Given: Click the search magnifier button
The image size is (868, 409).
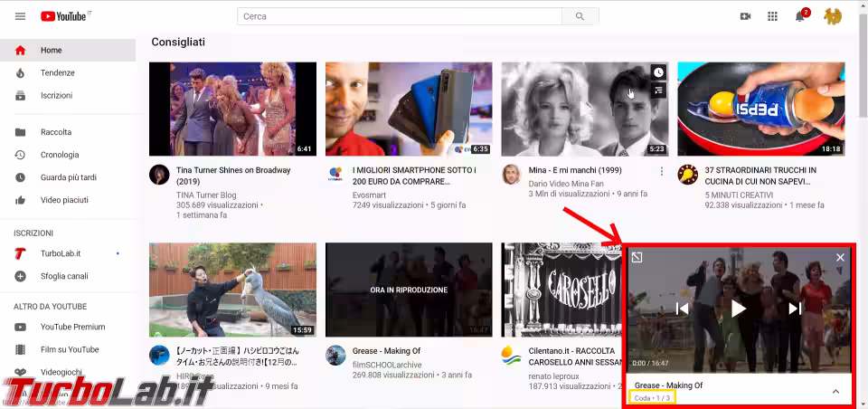Looking at the screenshot, I should 580,16.
